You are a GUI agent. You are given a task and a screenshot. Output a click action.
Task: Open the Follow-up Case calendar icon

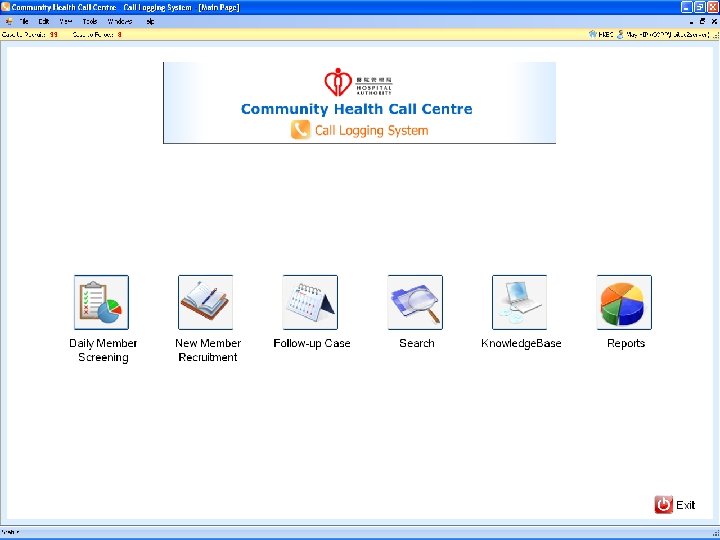[x=310, y=302]
